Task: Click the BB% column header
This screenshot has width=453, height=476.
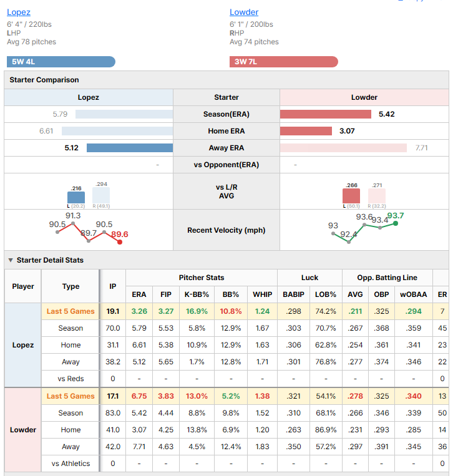Action: [231, 294]
